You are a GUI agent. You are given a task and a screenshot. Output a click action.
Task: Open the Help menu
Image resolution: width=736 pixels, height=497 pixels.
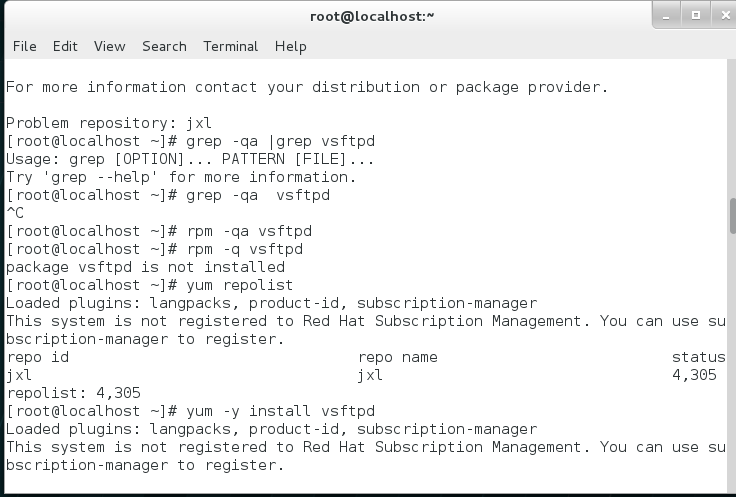tap(291, 46)
